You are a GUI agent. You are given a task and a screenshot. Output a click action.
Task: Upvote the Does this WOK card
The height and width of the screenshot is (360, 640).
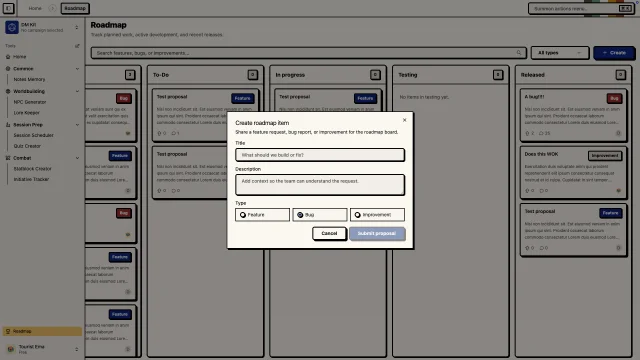(x=529, y=191)
